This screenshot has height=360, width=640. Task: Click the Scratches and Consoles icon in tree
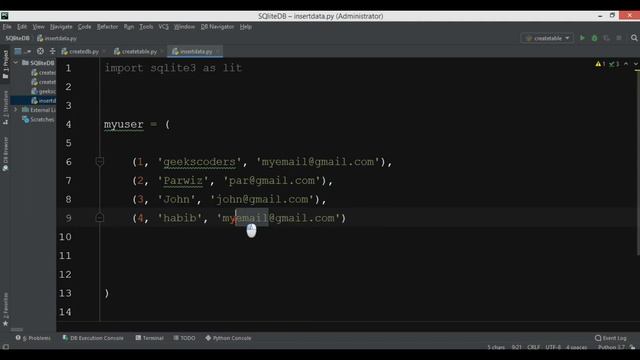click(26, 119)
